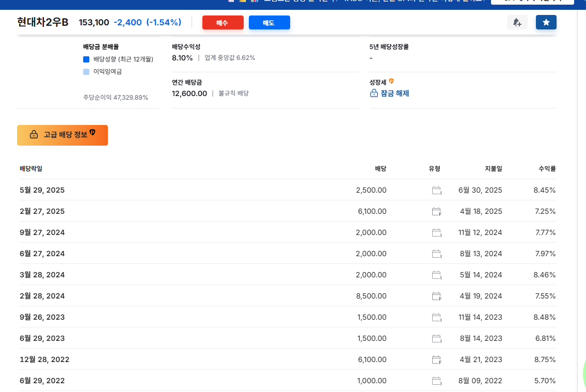The height and width of the screenshot is (392, 586).
Task: Click the calendar type icon for 3월 28, 2024
Action: 436,275
